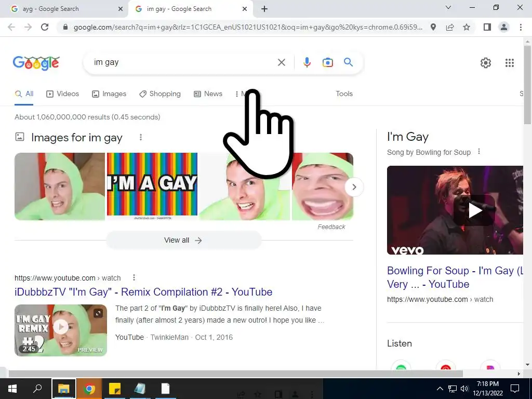
Task: Search by image with camera icon
Action: (327, 62)
